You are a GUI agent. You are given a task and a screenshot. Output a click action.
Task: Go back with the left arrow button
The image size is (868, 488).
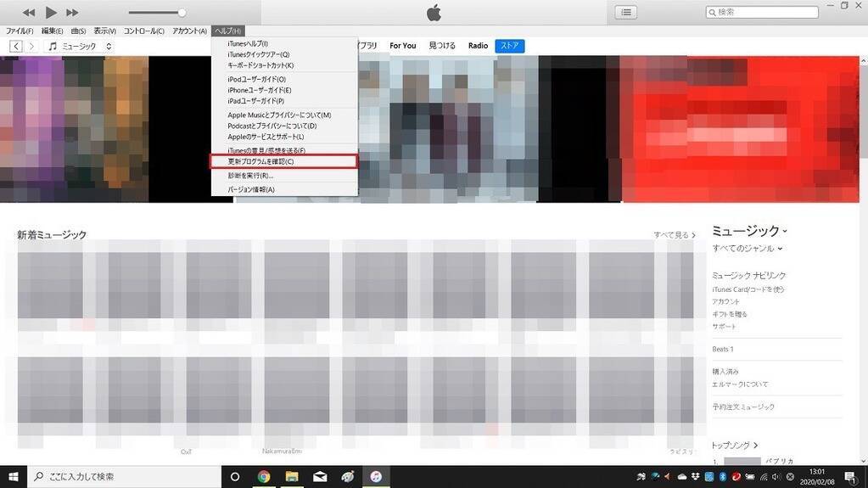point(16,47)
